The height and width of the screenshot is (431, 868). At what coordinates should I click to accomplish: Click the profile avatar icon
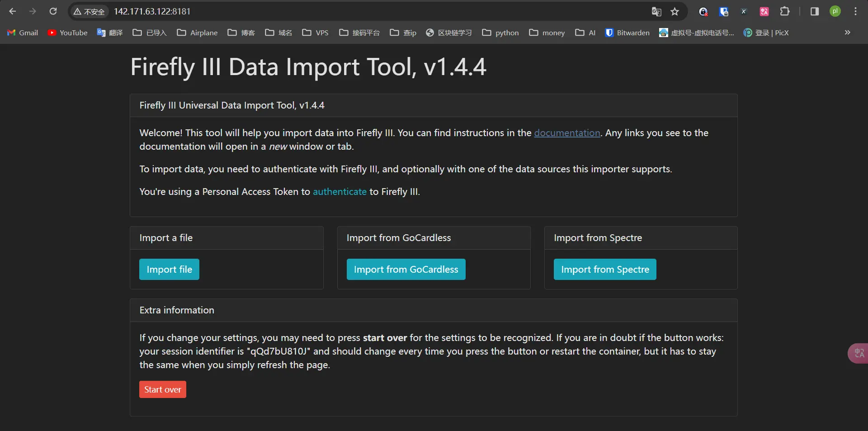[x=835, y=11]
